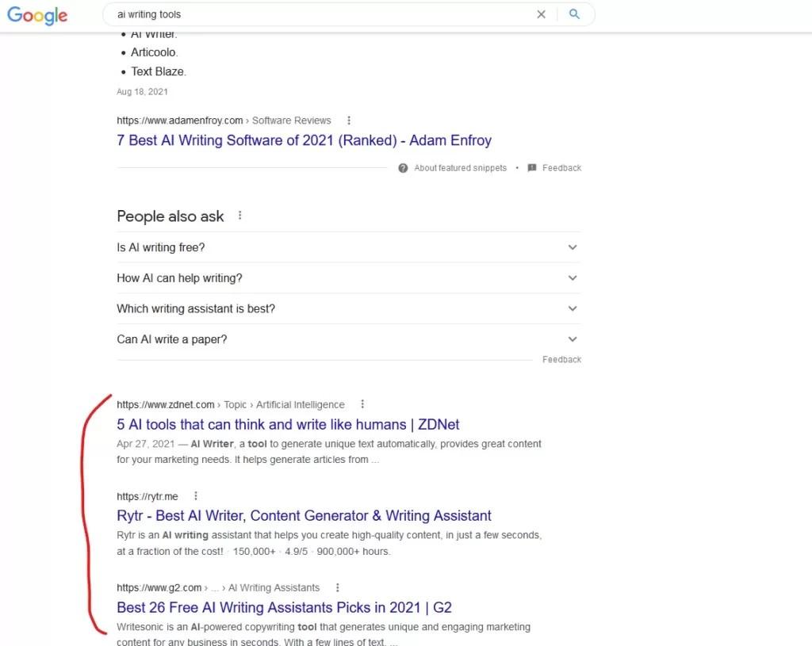Open the Rytr Best AI Writer result link

[304, 515]
